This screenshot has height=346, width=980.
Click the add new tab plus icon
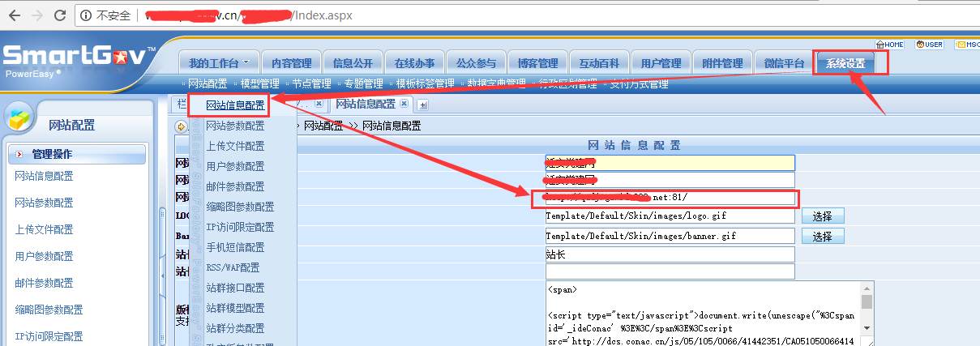422,105
